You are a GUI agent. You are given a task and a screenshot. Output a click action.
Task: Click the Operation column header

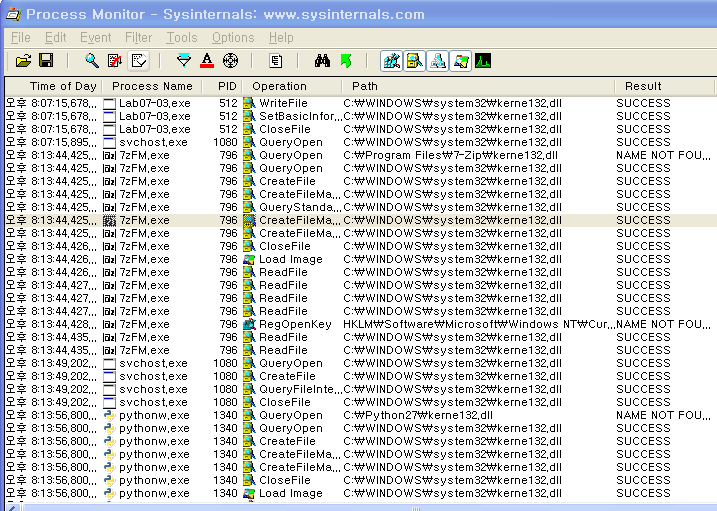[x=292, y=86]
